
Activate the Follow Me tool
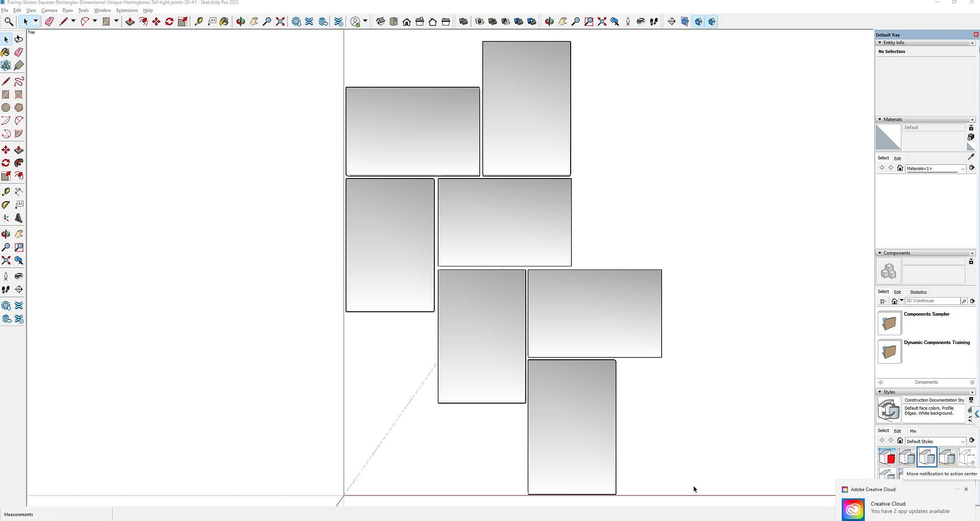(19, 163)
